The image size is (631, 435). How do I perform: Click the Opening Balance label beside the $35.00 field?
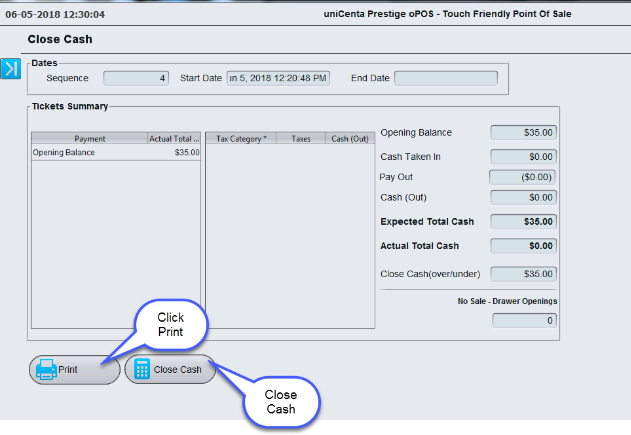416,133
